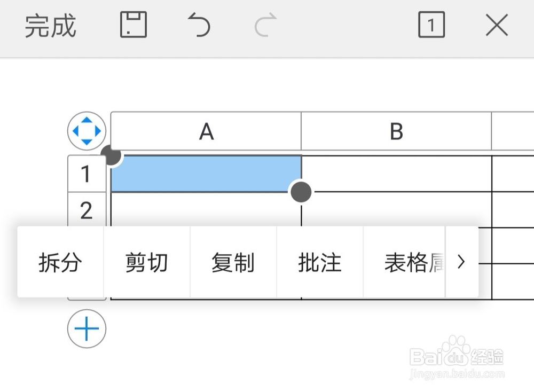Select row 2 header
534x392 pixels.
click(x=87, y=211)
